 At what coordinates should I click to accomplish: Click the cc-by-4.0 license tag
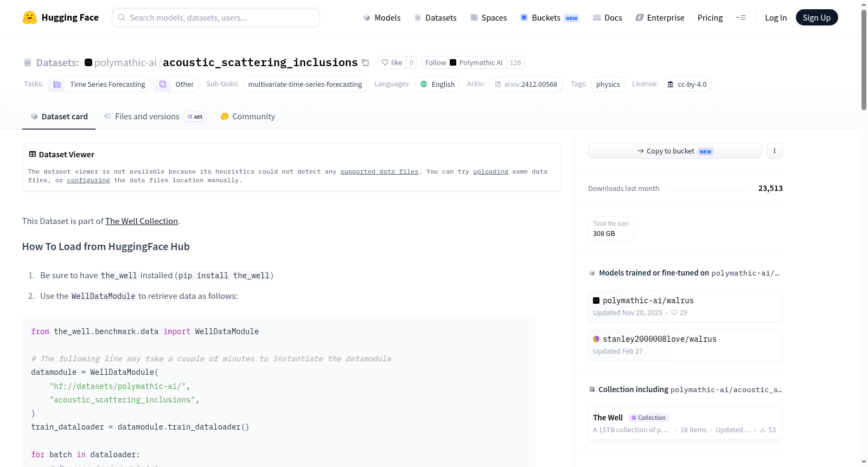[x=687, y=84]
